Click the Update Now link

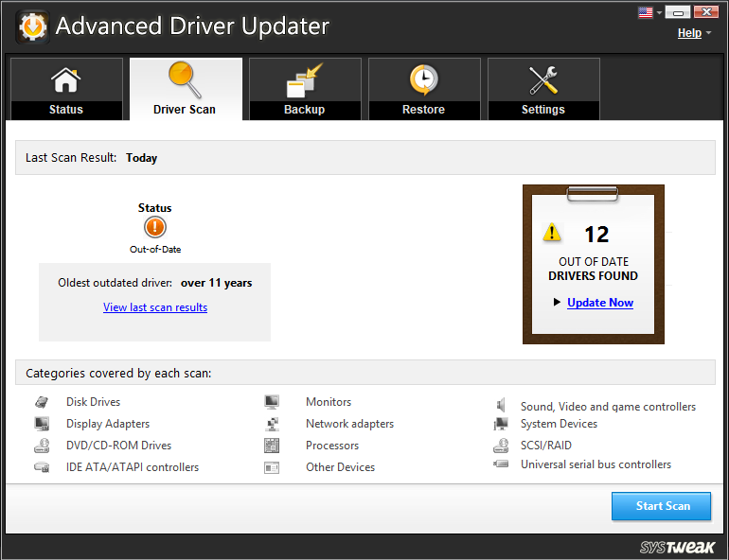pyautogui.click(x=600, y=303)
